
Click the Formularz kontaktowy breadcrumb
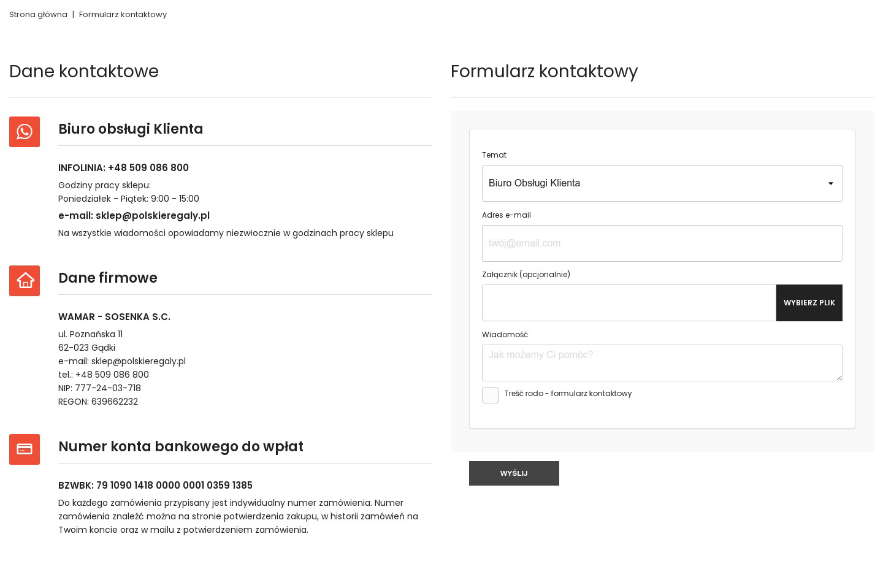(123, 15)
